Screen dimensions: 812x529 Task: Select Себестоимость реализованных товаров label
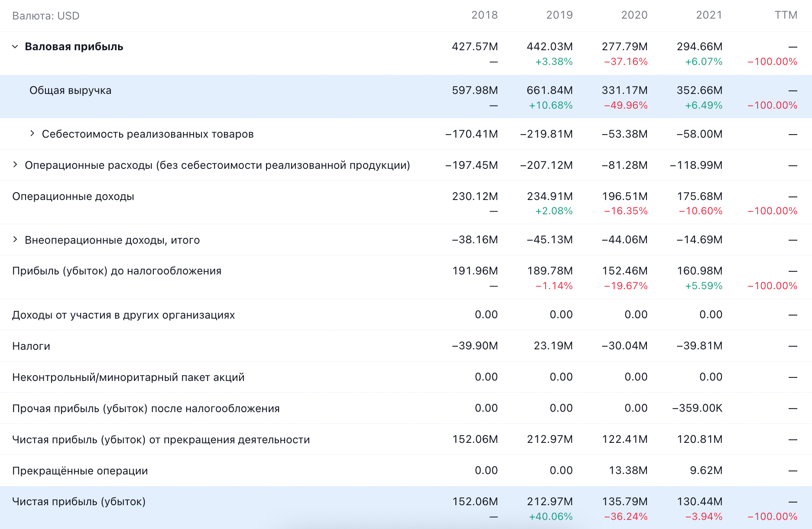[x=148, y=134]
